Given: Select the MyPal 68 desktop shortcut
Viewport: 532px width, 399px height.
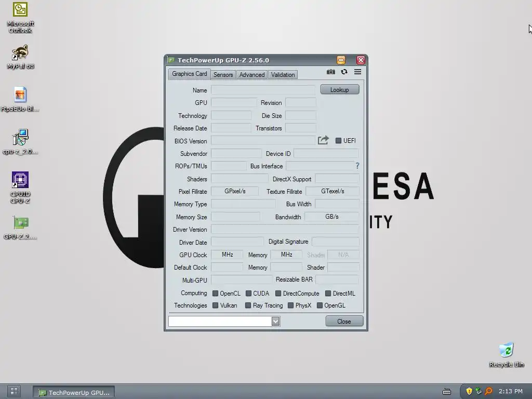Looking at the screenshot, I should pyautogui.click(x=20, y=57).
